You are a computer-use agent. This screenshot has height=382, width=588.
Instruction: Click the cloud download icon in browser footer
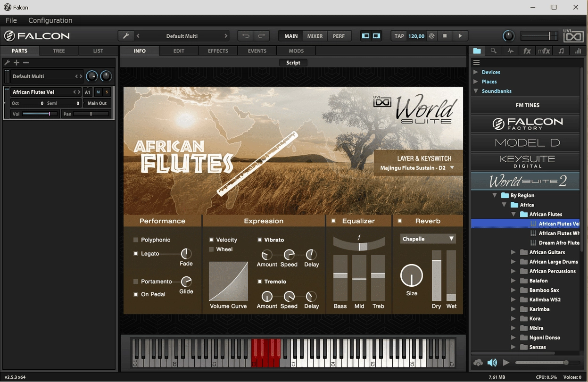(478, 363)
